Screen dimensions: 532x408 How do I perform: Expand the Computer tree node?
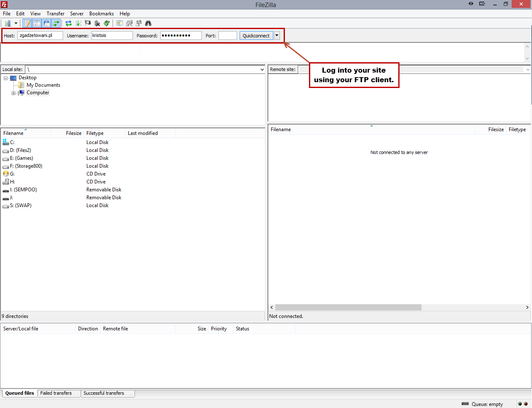13,93
